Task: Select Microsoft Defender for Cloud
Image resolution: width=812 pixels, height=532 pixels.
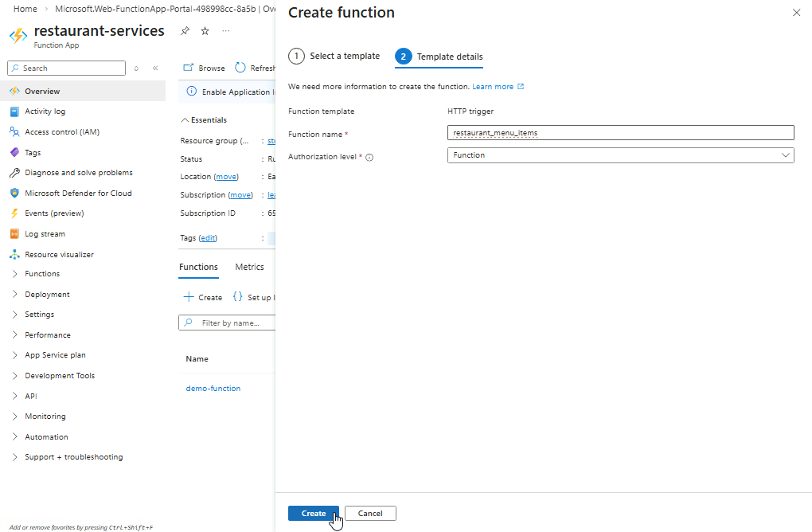Action: tap(78, 194)
